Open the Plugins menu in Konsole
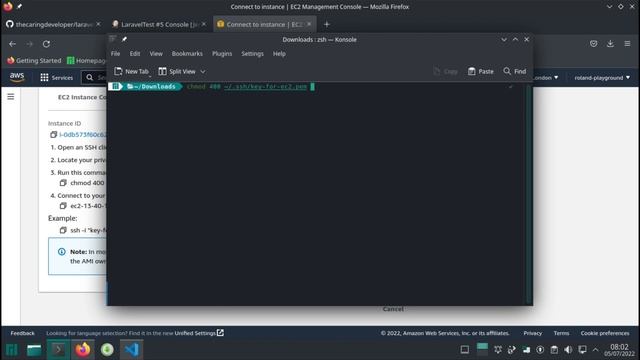The height and width of the screenshot is (360, 640). (x=222, y=54)
